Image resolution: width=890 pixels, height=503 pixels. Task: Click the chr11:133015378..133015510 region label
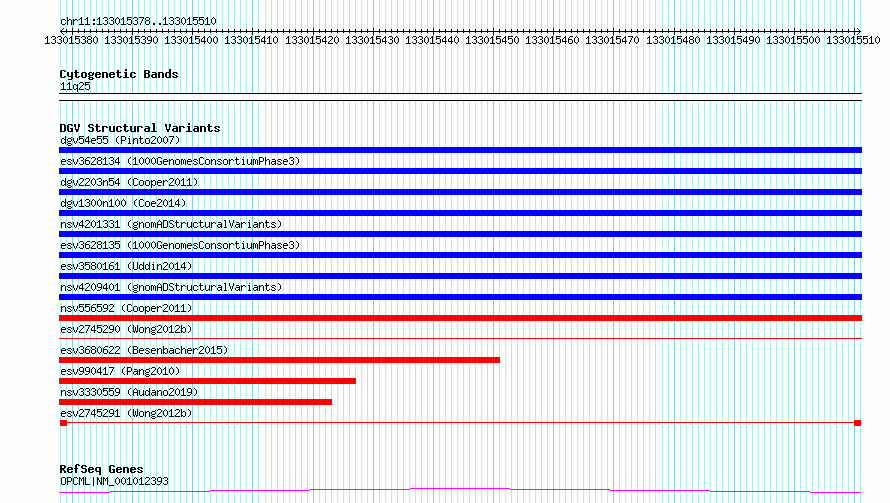tap(138, 21)
